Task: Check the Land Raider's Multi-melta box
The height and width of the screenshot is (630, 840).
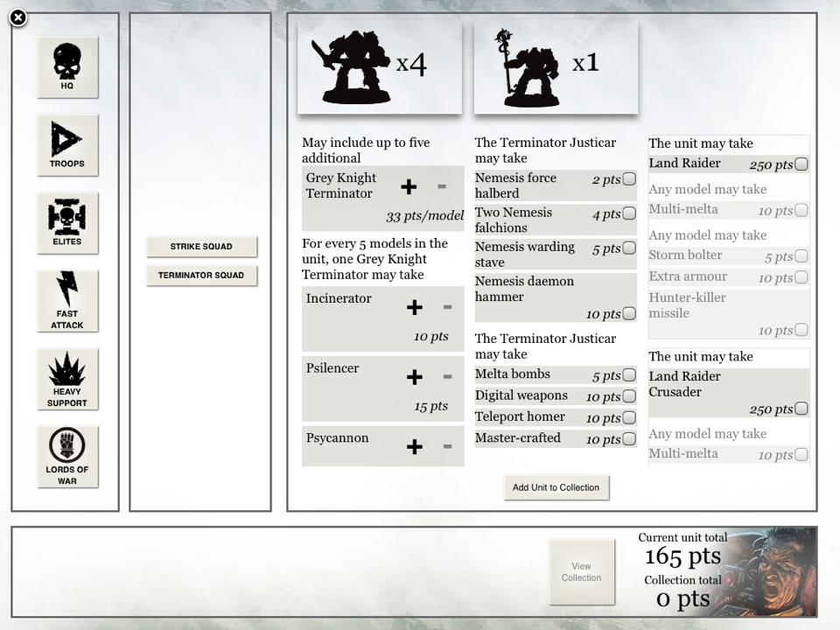Action: click(x=801, y=210)
